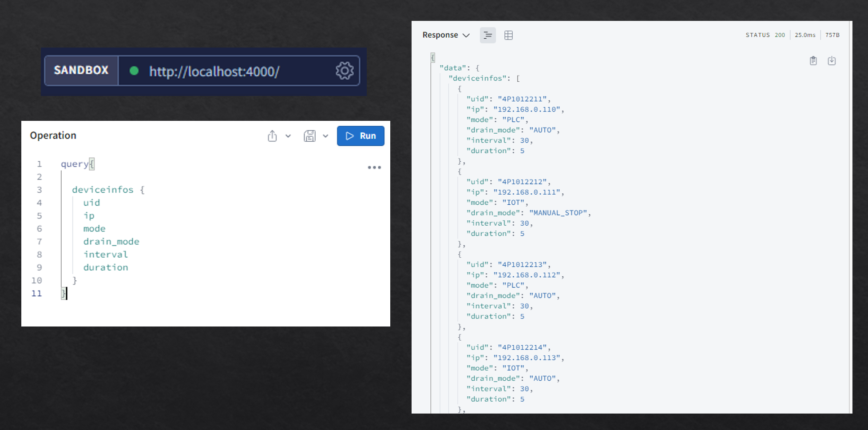868x430 pixels.
Task: Click 'ip' field in query editor
Action: pyautogui.click(x=89, y=215)
